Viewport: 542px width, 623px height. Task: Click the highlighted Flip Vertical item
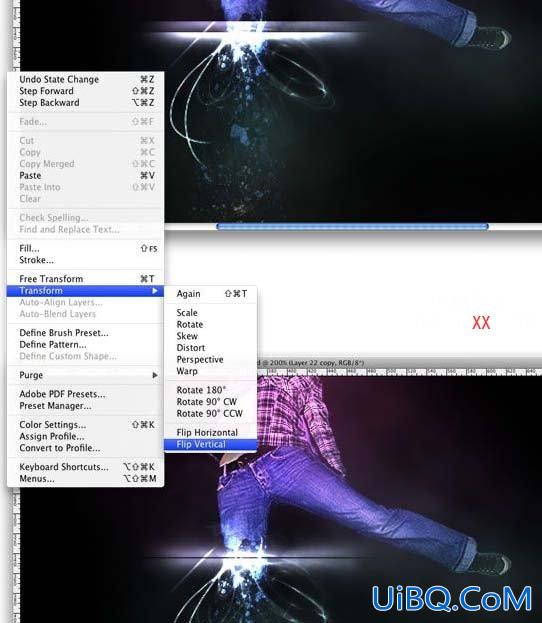211,444
